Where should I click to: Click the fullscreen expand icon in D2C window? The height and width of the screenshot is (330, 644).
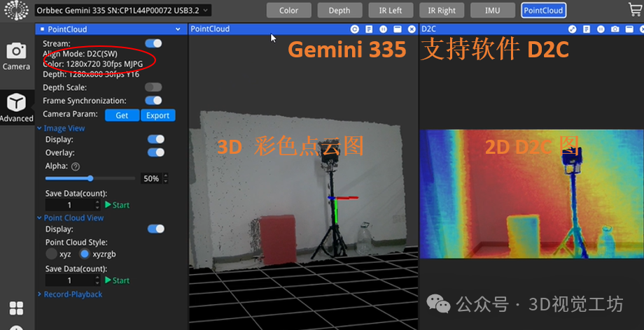(572, 29)
